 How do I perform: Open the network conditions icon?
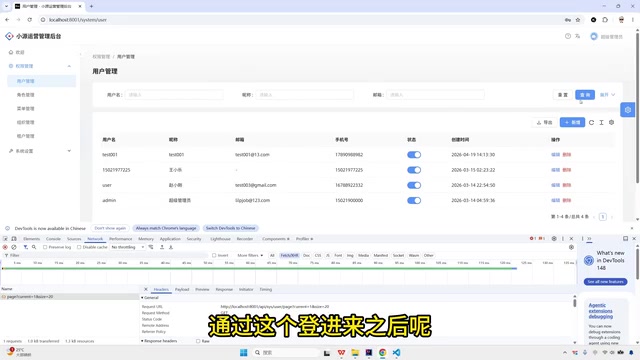click(151, 247)
